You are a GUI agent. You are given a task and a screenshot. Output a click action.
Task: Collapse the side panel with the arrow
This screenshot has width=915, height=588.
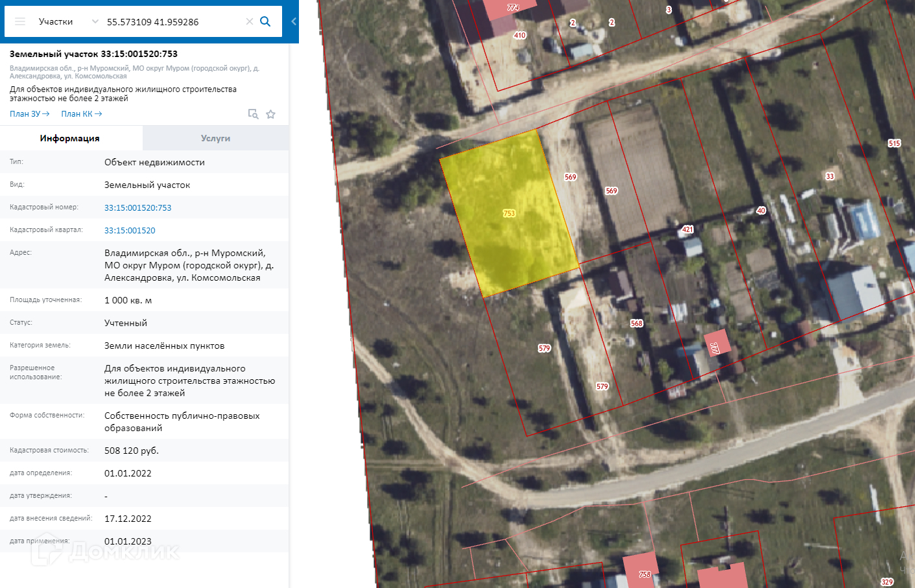tap(294, 21)
